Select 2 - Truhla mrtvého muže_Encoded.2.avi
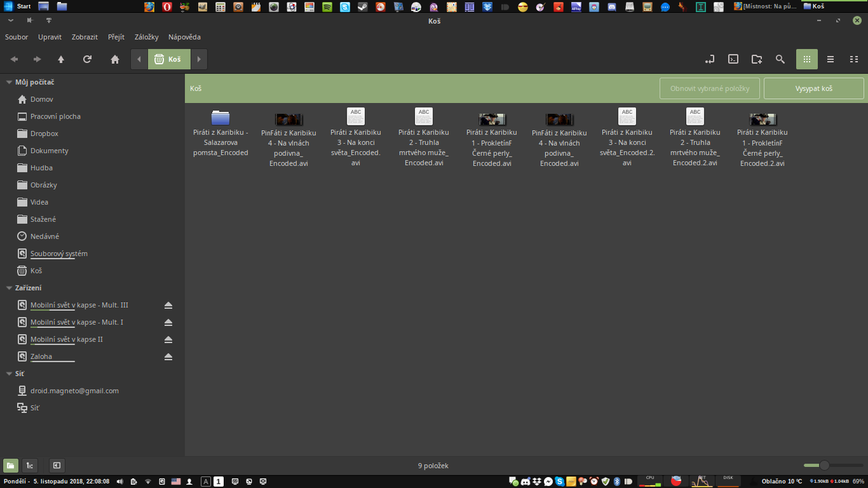The height and width of the screenshot is (488, 868). (x=695, y=138)
